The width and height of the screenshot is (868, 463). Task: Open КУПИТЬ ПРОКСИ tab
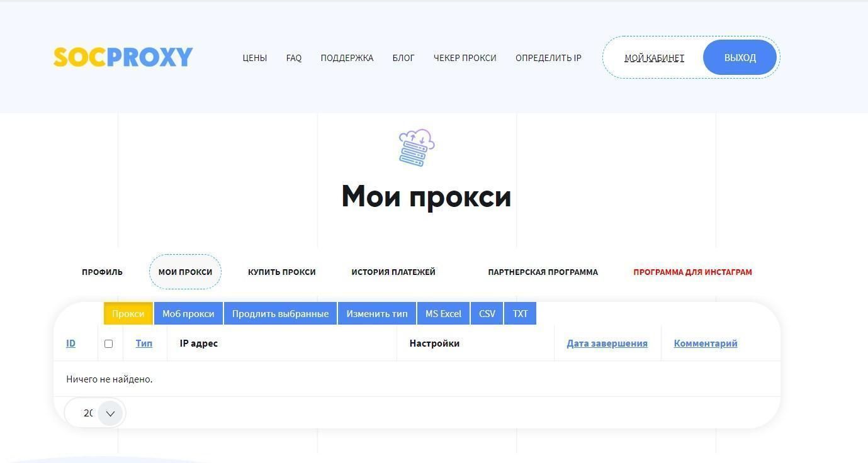coord(282,272)
